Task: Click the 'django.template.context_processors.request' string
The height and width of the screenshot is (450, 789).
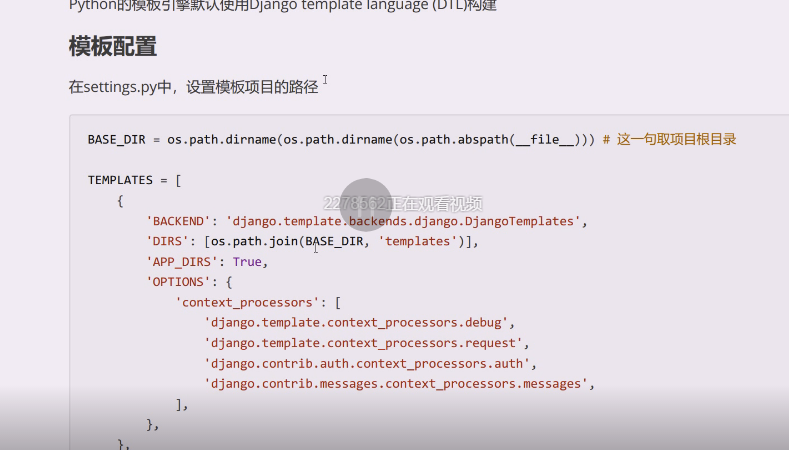Action: [363, 343]
